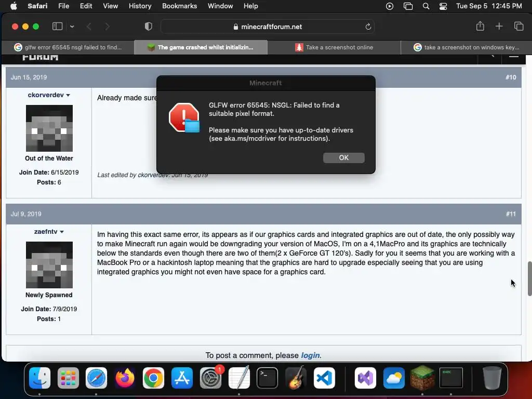Open Launchpad from the Dock
Screen dimensions: 532x399
68,378
